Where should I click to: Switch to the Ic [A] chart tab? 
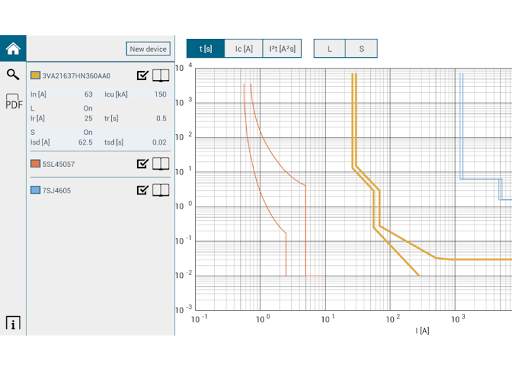pos(244,49)
